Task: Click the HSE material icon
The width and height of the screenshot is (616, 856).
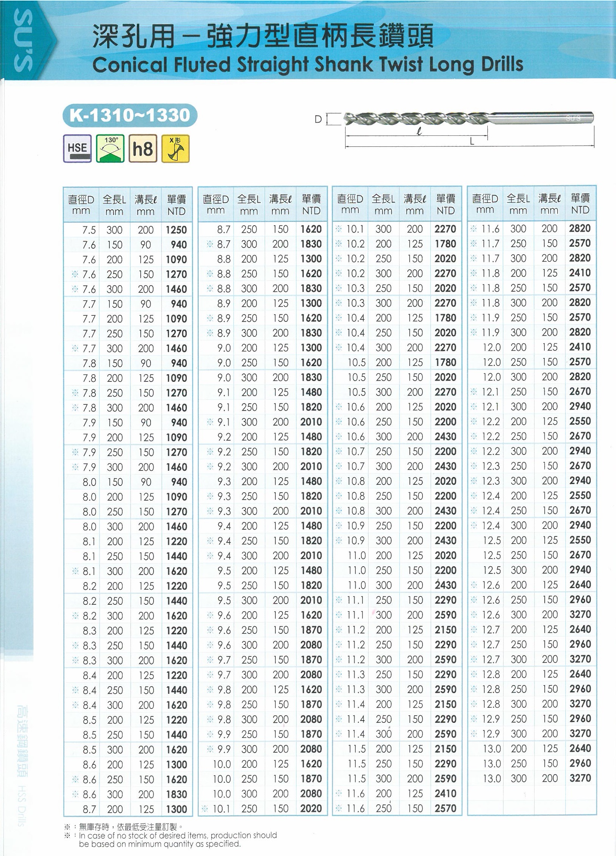Action: click(x=77, y=148)
